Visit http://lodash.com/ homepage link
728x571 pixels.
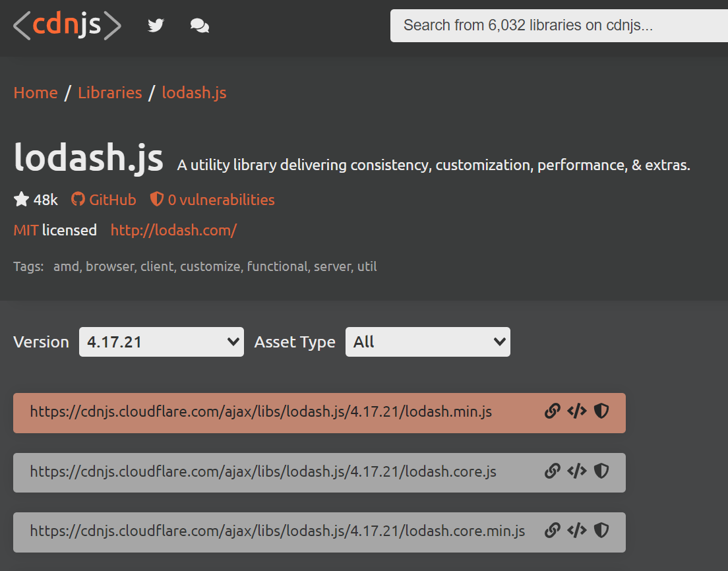point(173,230)
